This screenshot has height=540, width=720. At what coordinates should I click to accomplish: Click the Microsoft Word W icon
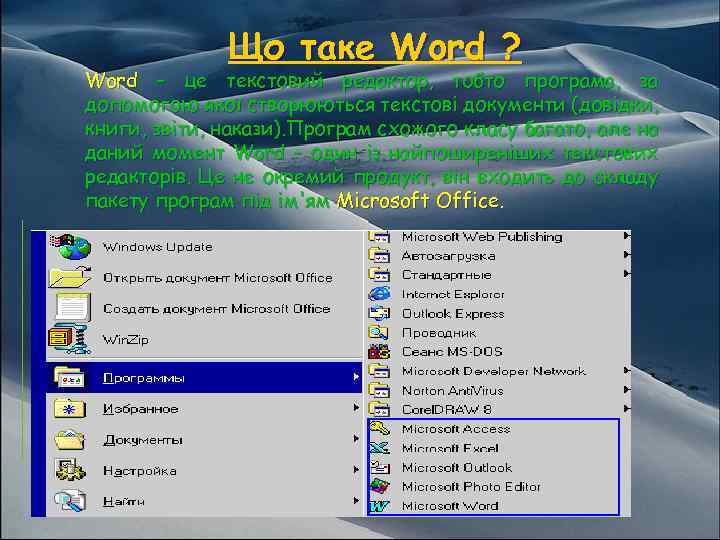click(380, 506)
